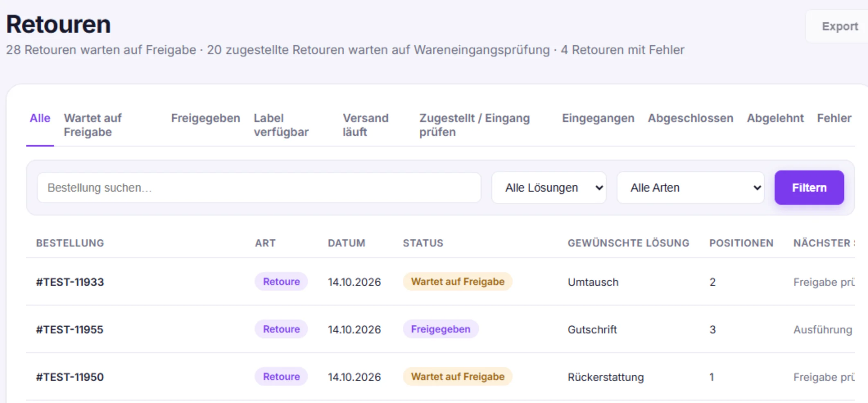Click the Datum column header
Image resolution: width=868 pixels, height=403 pixels.
coord(346,243)
